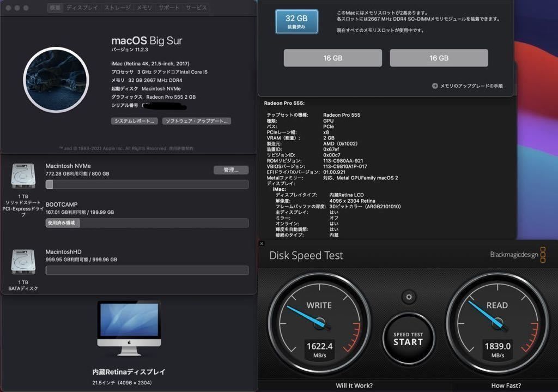Click the 1622.4 MB/s write result

tap(319, 349)
